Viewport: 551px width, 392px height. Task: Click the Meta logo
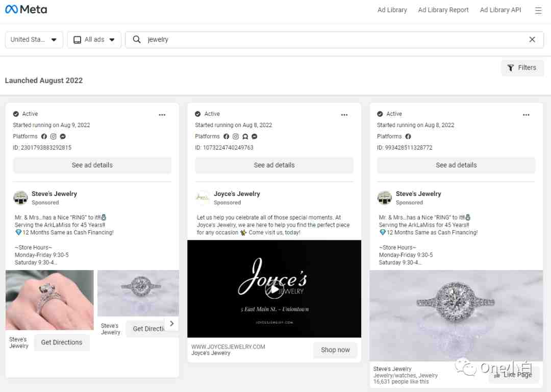point(26,10)
